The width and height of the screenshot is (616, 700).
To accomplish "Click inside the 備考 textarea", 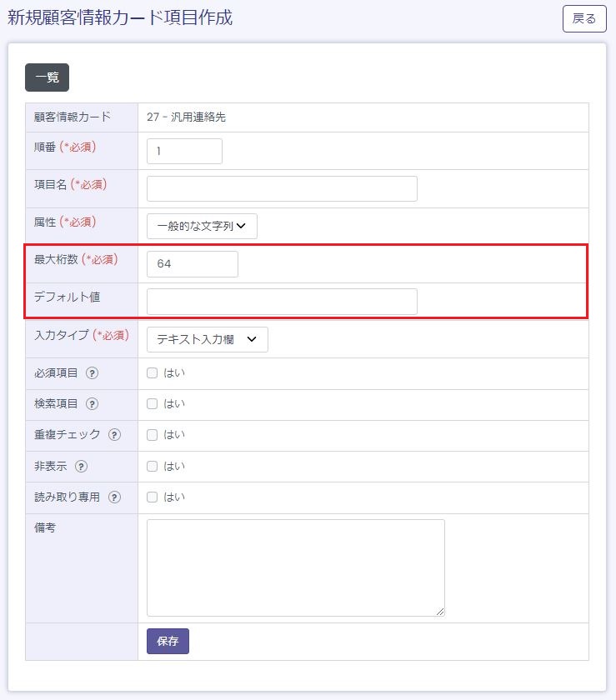I will (x=295, y=567).
